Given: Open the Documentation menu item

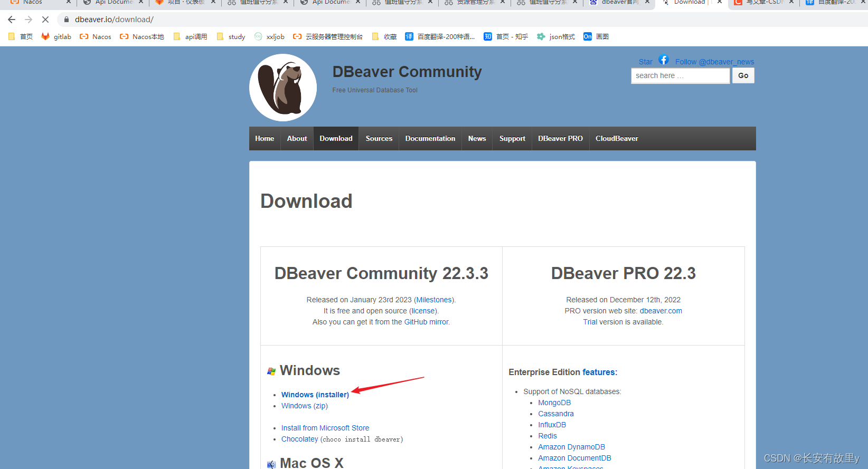Looking at the screenshot, I should (x=430, y=138).
